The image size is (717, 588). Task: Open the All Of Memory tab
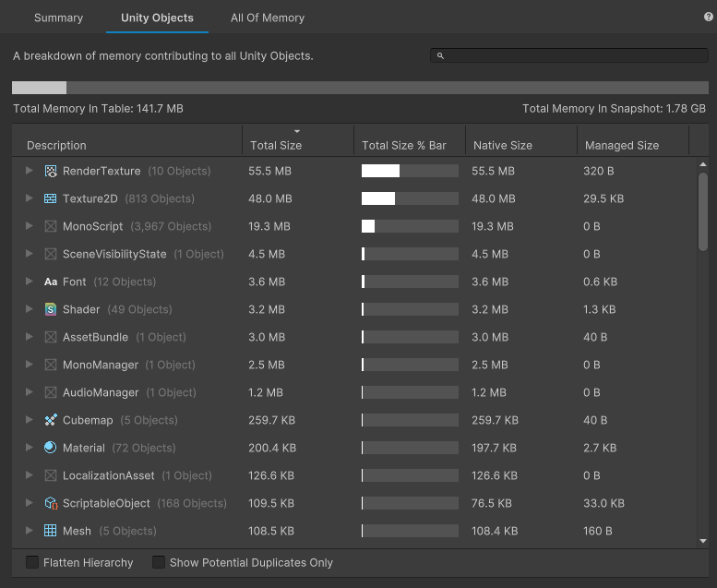268,18
